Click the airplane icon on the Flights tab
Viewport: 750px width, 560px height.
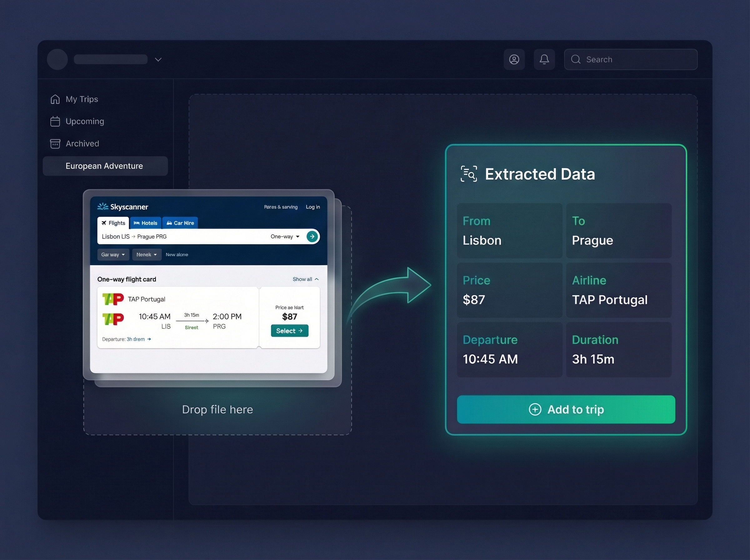click(x=104, y=223)
